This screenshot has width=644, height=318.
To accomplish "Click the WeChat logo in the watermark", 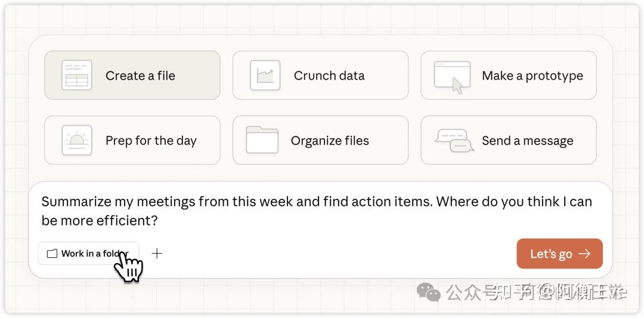I will [428, 292].
